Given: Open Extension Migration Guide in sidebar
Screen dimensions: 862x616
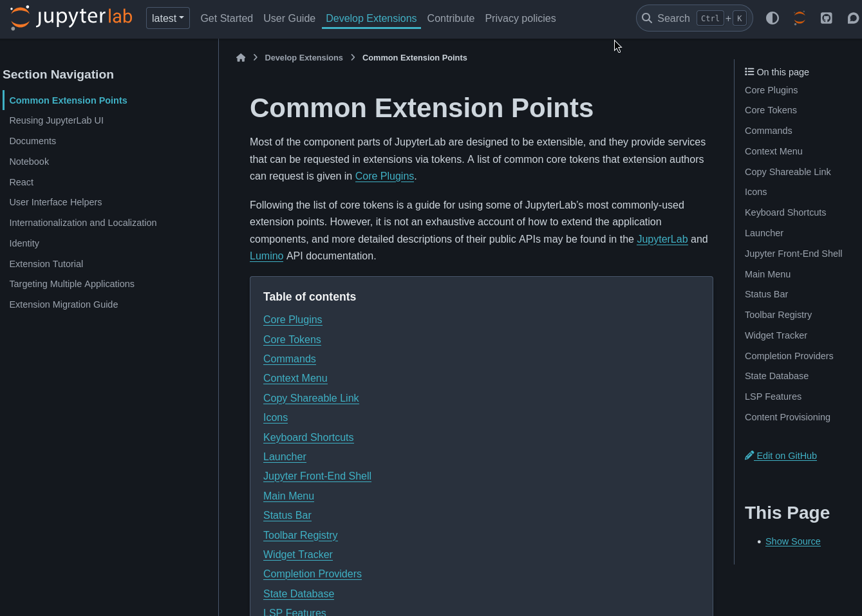Looking at the screenshot, I should [63, 304].
